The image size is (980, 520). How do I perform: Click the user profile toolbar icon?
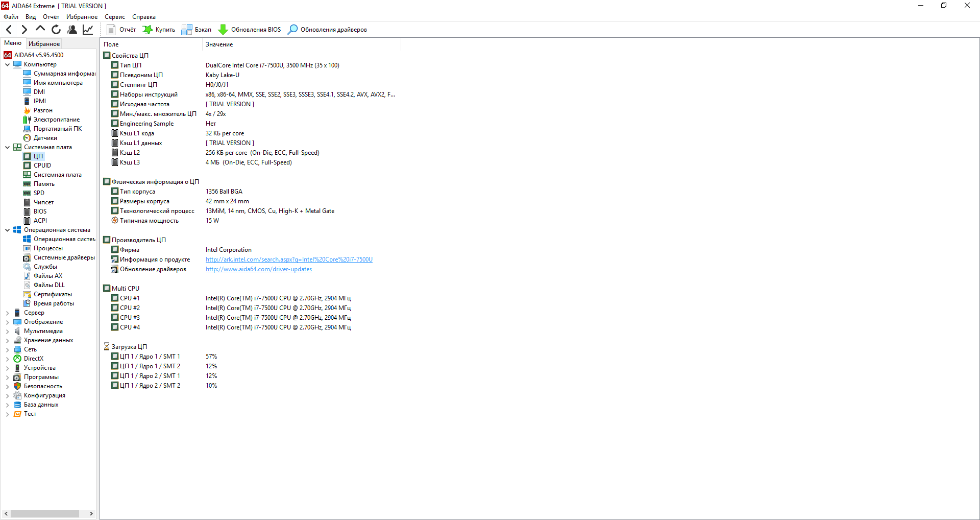point(72,30)
